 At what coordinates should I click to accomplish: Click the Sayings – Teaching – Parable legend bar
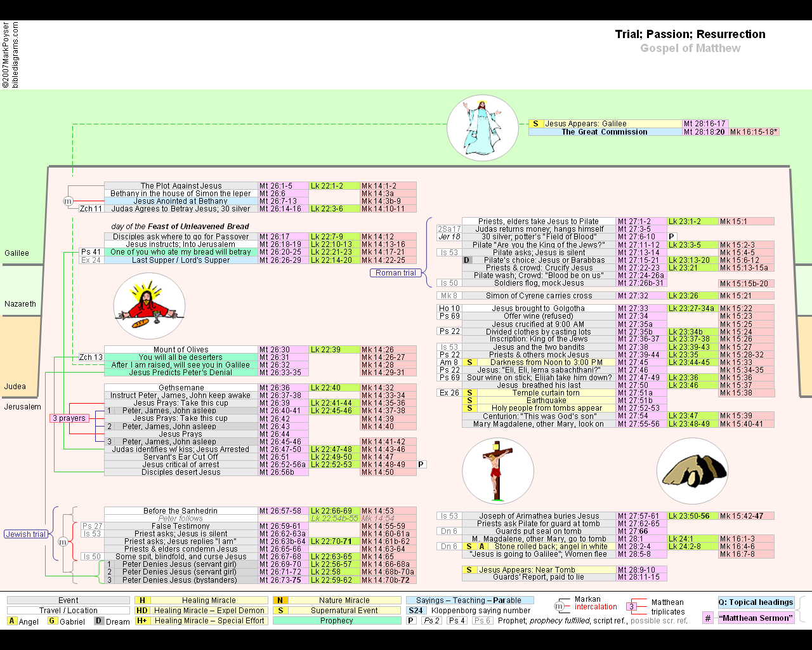click(469, 600)
